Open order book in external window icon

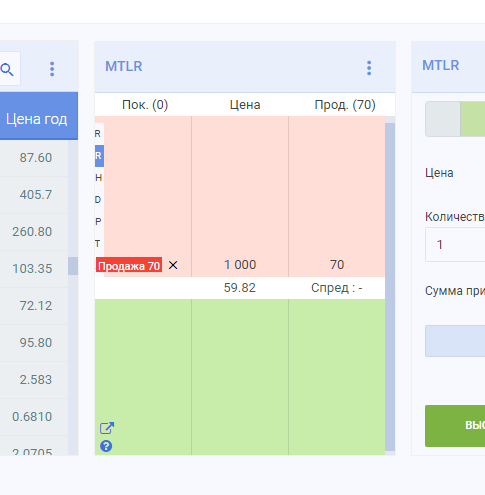click(107, 428)
